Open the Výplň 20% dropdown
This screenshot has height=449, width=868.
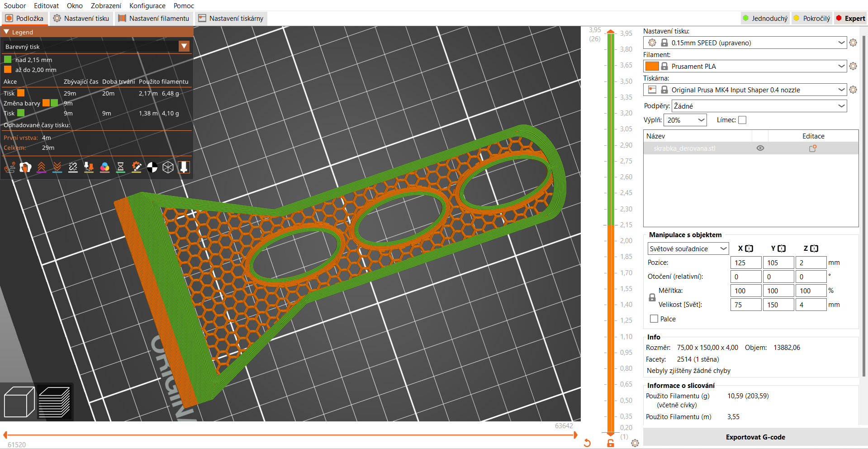pos(685,120)
